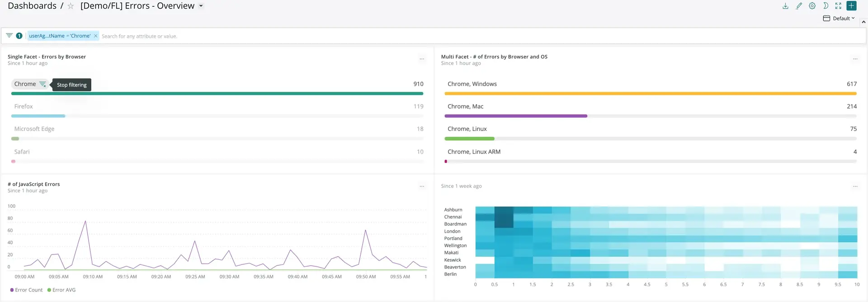This screenshot has height=302, width=868.
Task: Favorite the dashboard with the star
Action: [x=71, y=6]
